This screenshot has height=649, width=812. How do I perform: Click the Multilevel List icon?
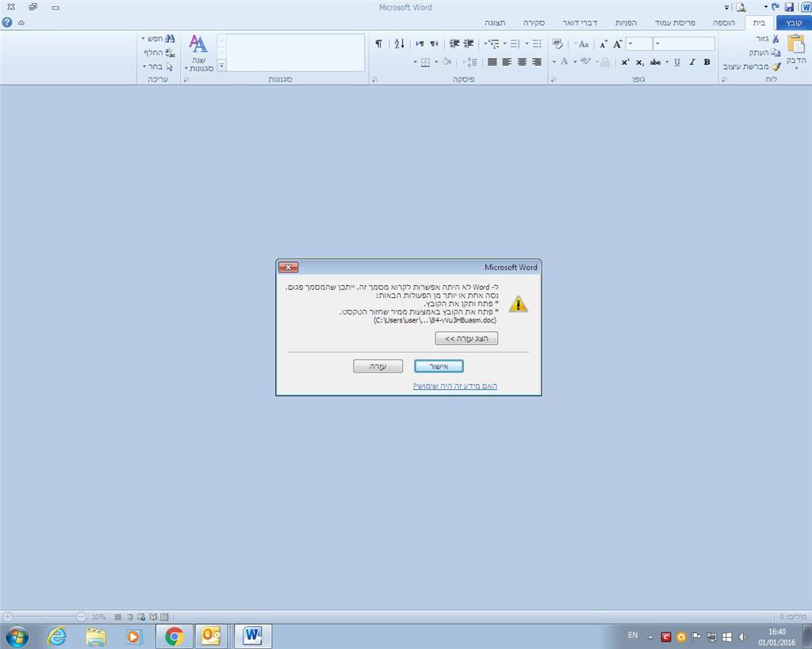492,44
